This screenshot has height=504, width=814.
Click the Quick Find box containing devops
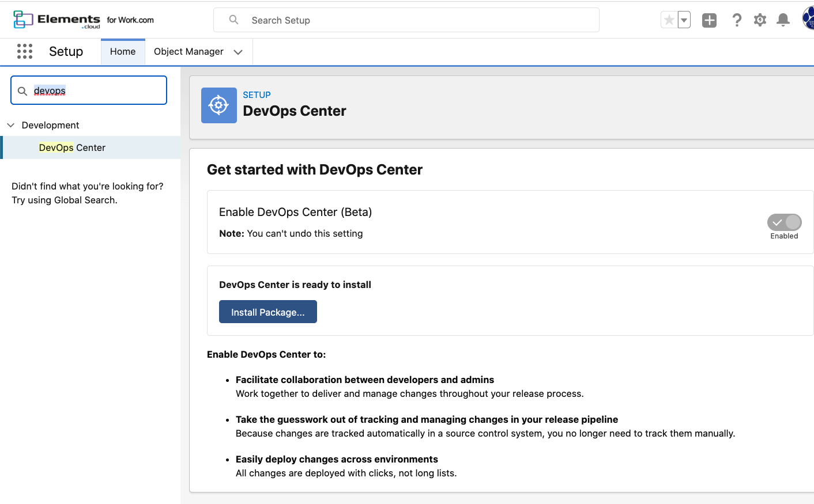coord(89,90)
